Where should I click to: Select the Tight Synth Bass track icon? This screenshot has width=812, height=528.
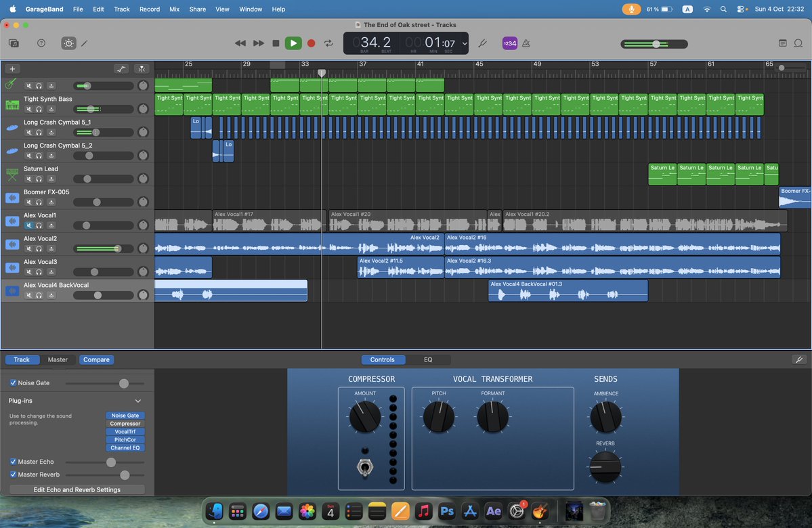12,104
